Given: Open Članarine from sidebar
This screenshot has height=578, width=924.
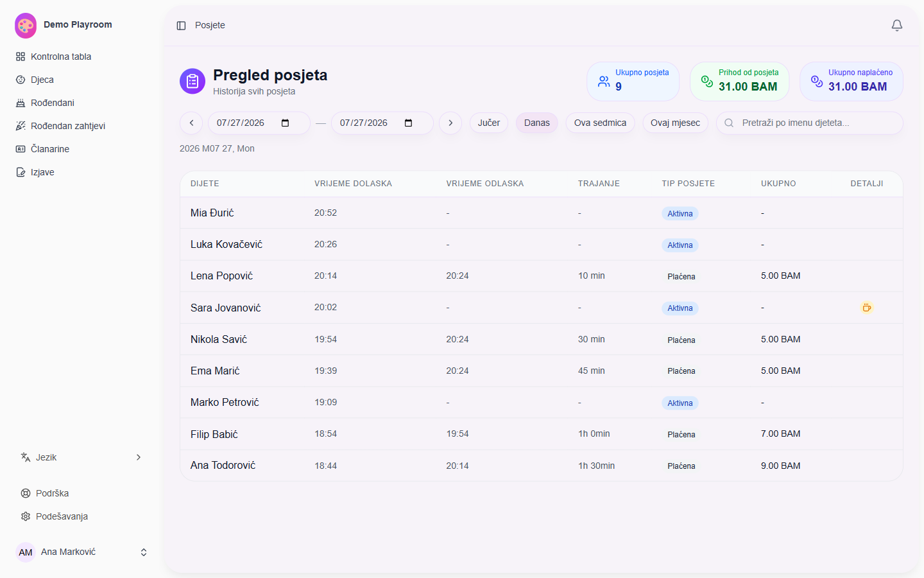Looking at the screenshot, I should 81,149.
